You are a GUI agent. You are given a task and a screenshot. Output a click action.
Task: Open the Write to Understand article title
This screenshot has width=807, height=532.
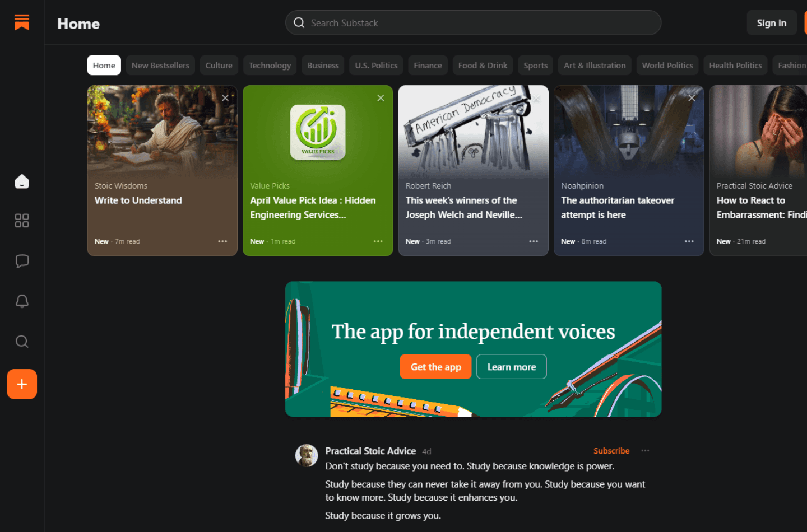[x=138, y=200]
